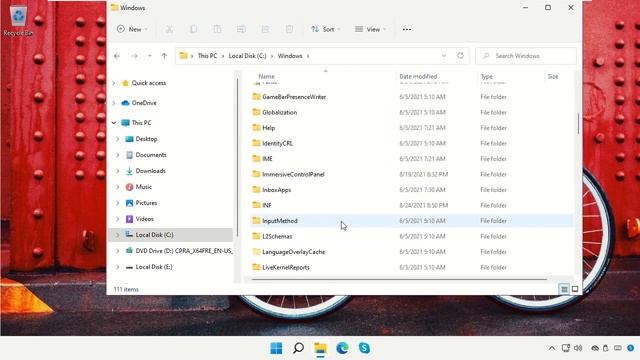Click This PC in the address bar
Viewport: 640px width, 360px height.
click(x=207, y=56)
